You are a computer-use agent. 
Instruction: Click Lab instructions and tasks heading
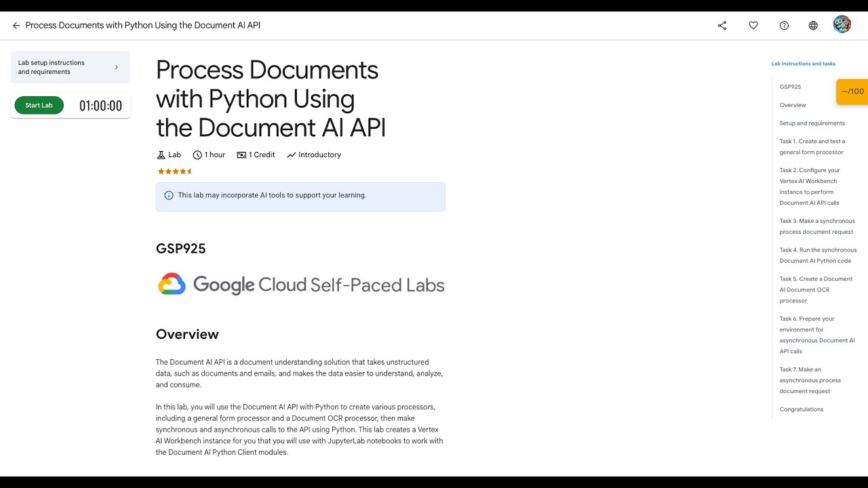(803, 64)
